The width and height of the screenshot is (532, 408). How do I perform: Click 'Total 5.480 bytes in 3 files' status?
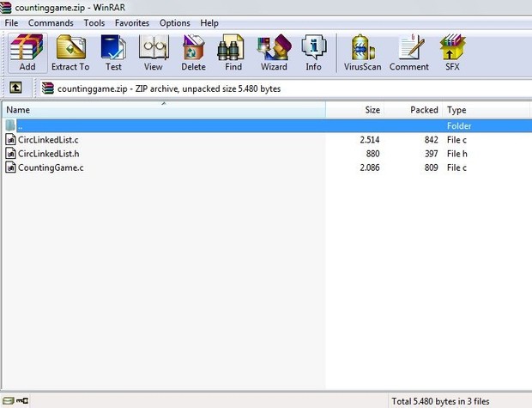coord(440,401)
